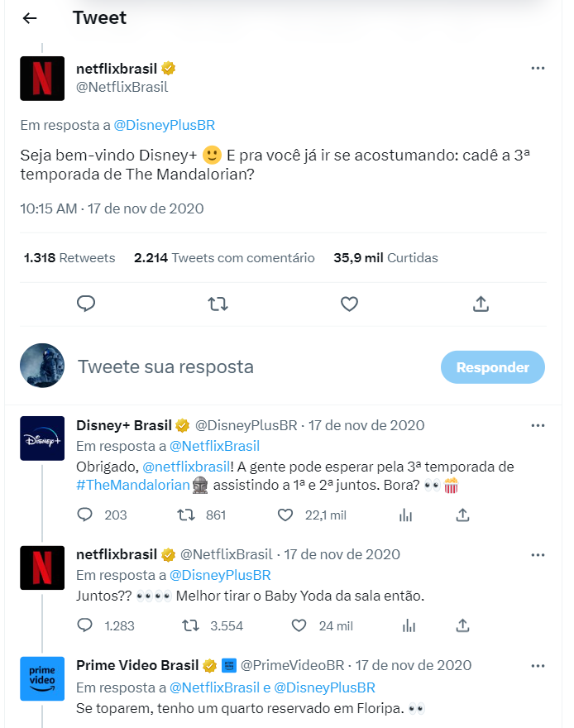
Task: Open more options on Prime Video reply
Action: pos(538,665)
